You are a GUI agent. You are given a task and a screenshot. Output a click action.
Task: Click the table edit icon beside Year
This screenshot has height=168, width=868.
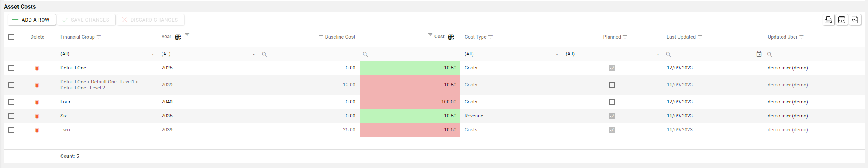[x=178, y=37]
